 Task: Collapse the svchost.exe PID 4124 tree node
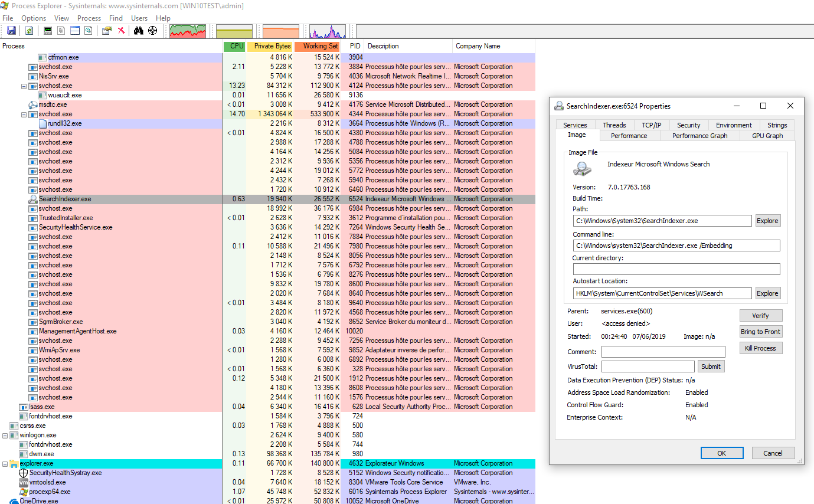pos(24,86)
